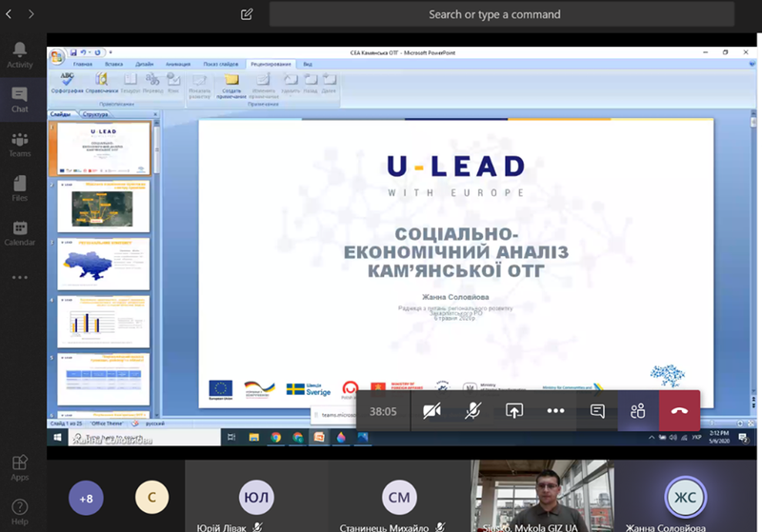The image size is (762, 532).
Task: Select slide 2 map thumbnail
Action: click(104, 207)
